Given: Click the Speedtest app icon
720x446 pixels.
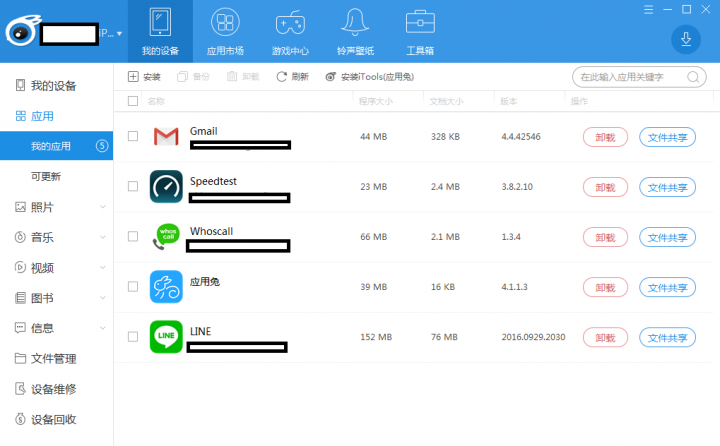Looking at the screenshot, I should [x=166, y=186].
